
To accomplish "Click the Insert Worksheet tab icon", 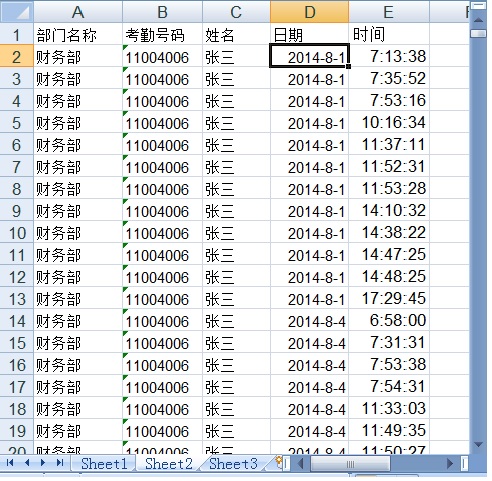I will (x=279, y=462).
